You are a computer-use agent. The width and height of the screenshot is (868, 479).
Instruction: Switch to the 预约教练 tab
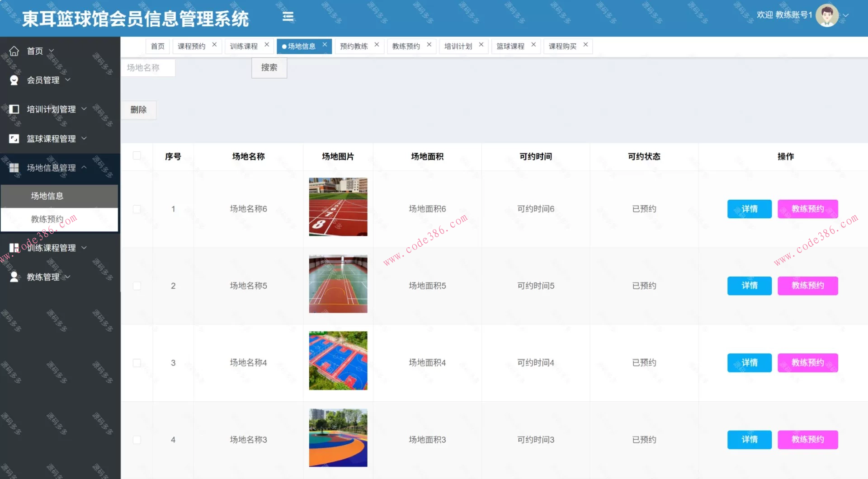[x=354, y=46]
